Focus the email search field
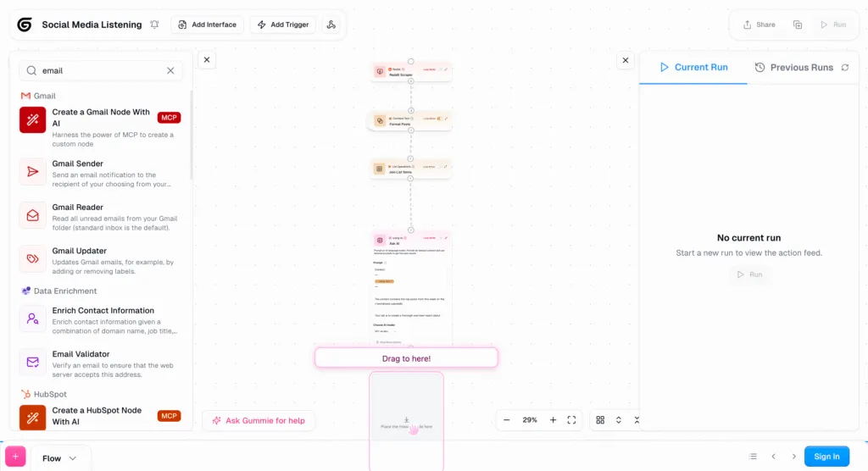 (x=103, y=70)
